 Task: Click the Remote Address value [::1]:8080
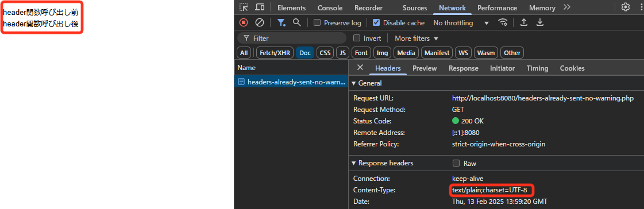466,133
